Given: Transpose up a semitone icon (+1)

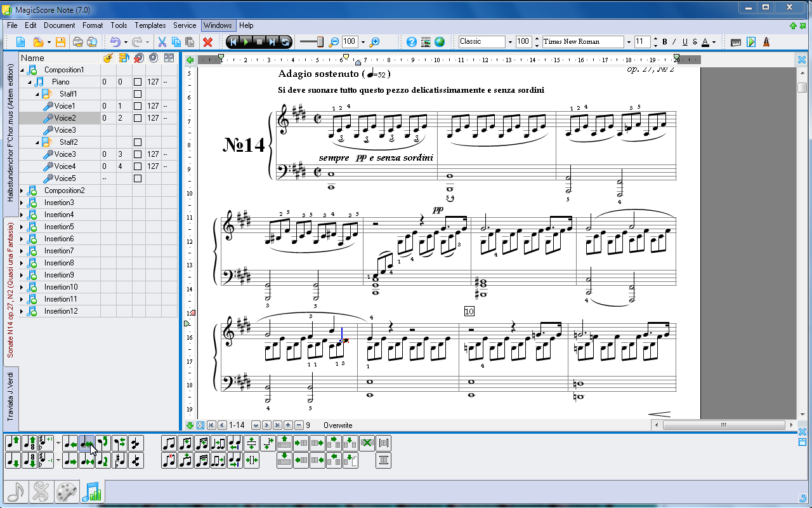Looking at the screenshot, I should point(46,443).
